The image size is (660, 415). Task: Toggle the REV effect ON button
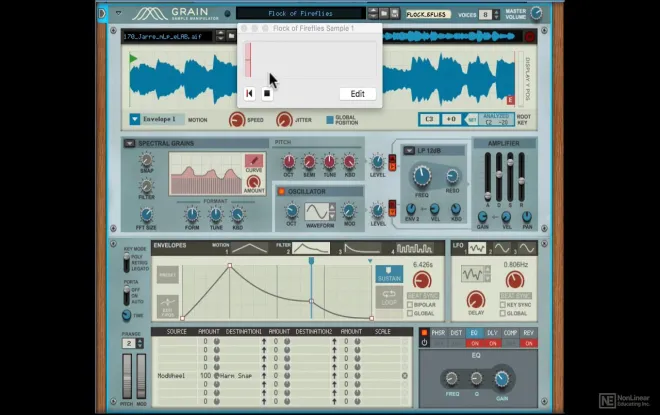click(x=529, y=343)
